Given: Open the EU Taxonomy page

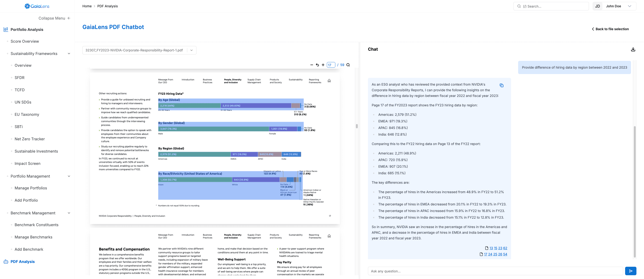Looking at the screenshot, I should pyautogui.click(x=27, y=114).
